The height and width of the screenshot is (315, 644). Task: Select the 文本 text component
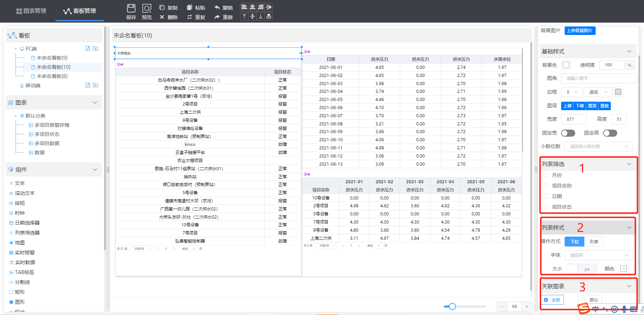tap(17, 183)
